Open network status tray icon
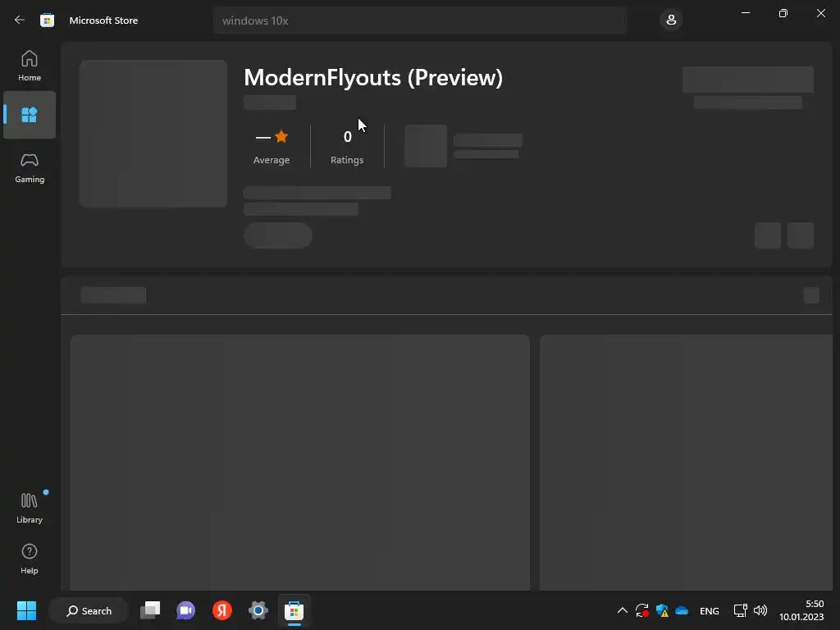The image size is (840, 630). click(x=741, y=610)
